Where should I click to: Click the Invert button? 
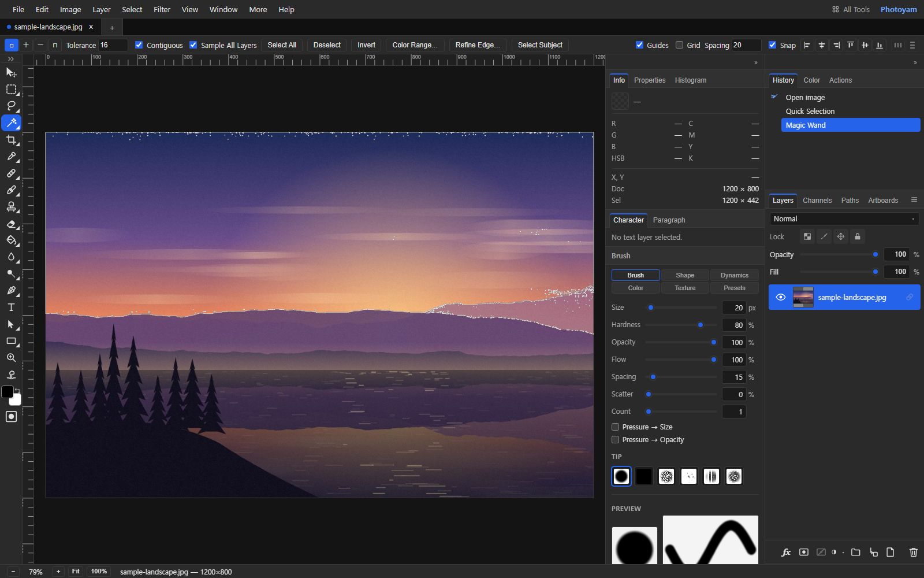tap(366, 45)
